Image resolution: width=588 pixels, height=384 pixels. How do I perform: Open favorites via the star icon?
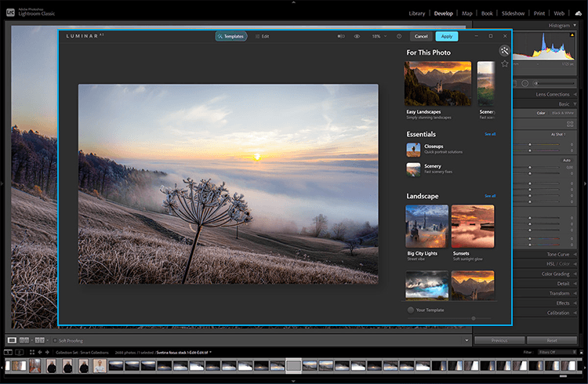(505, 63)
